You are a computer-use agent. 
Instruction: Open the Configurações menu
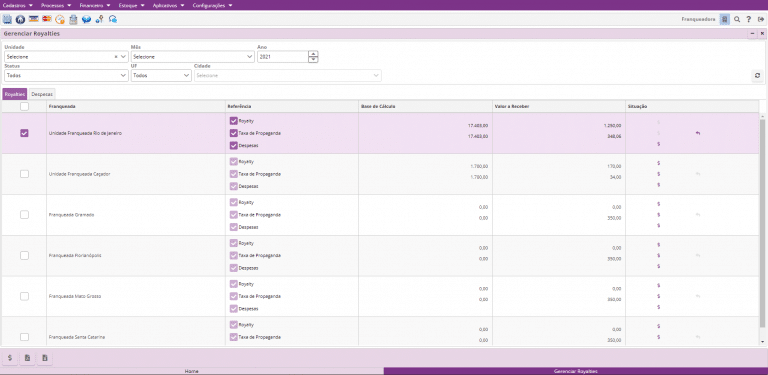212,5
